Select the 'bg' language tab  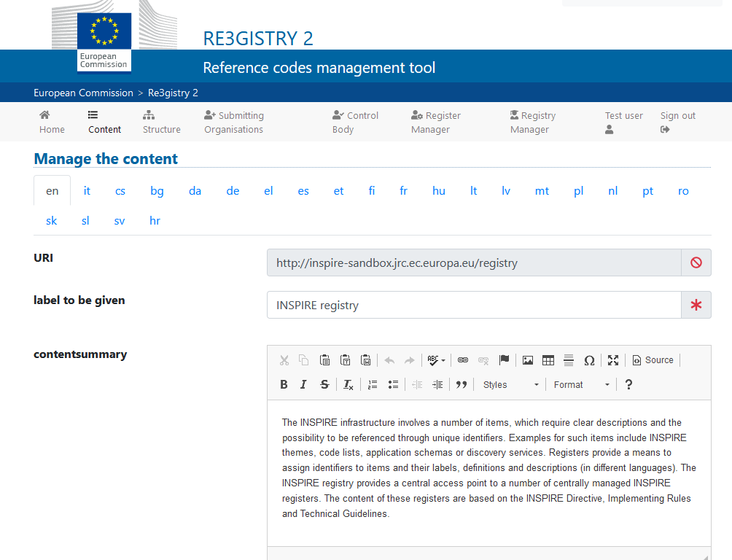coord(157,190)
